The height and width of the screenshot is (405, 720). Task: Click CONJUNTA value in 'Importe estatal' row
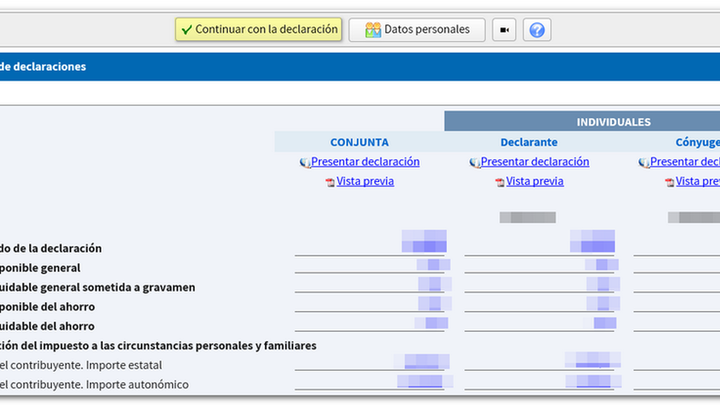(422, 361)
